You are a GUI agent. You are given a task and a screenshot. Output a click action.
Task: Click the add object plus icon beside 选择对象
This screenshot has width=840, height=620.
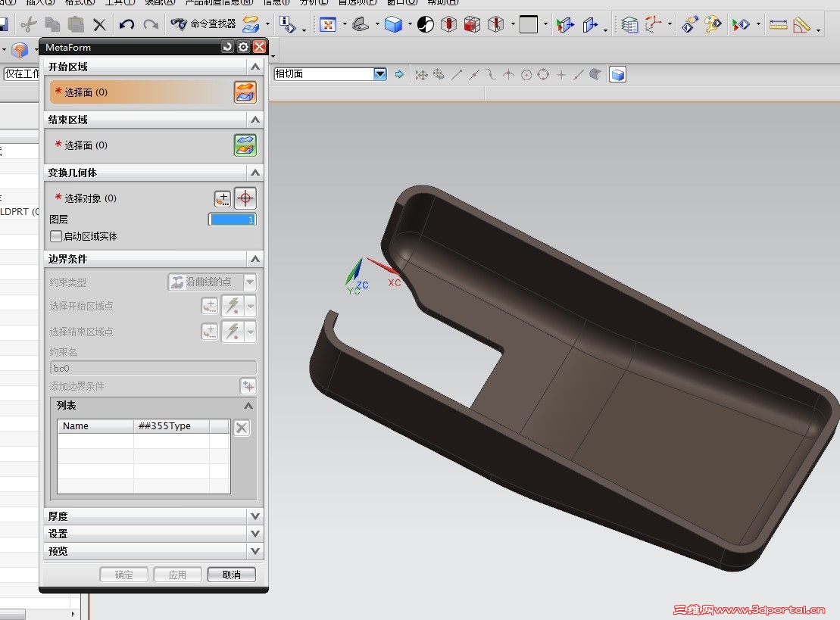(223, 198)
